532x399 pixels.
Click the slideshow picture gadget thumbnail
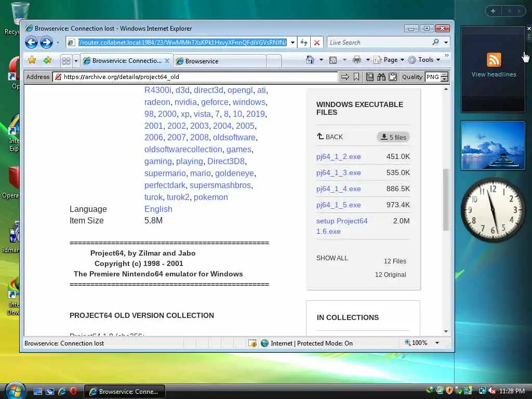[x=493, y=145]
